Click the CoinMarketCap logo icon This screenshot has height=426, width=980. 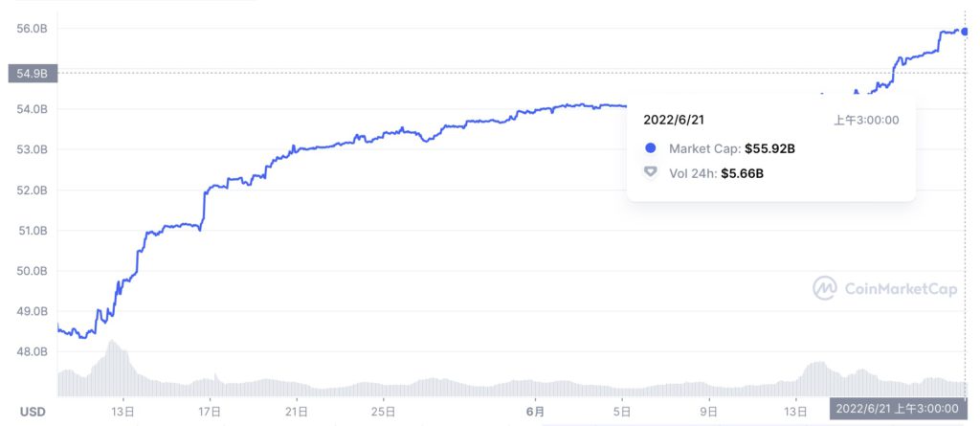[825, 287]
